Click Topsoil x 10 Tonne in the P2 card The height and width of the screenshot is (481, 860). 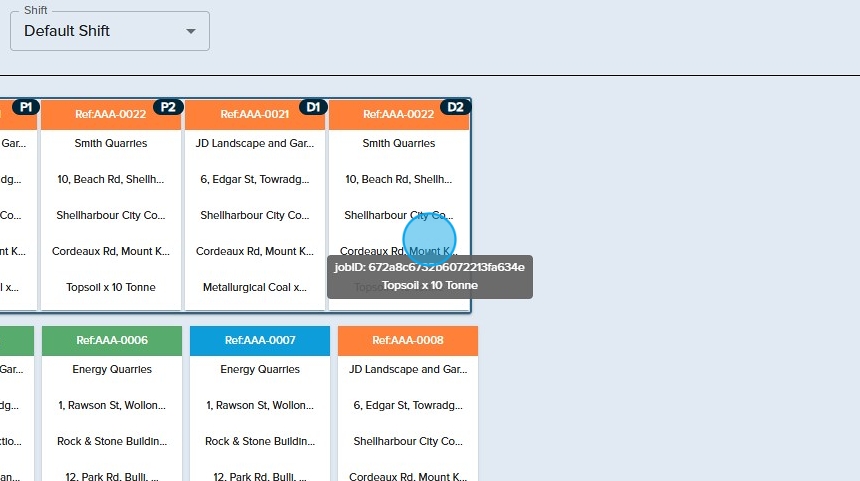(111, 287)
